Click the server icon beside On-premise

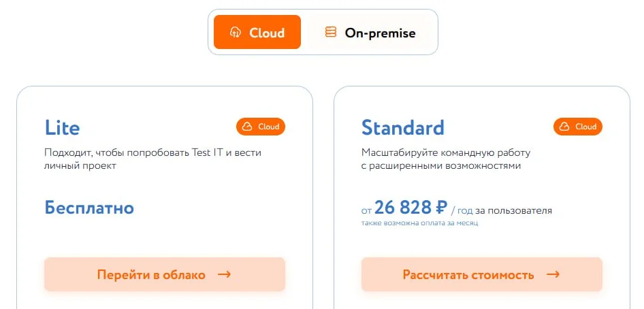tap(331, 32)
